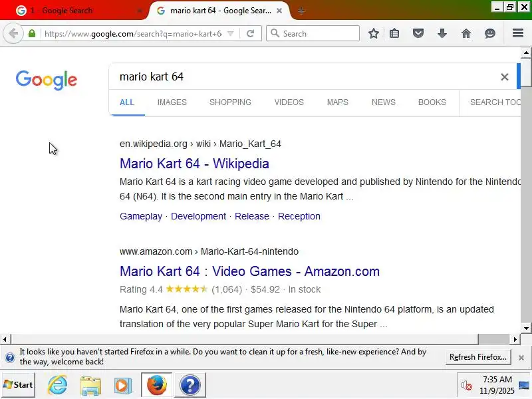Switch to BOOKS results

(432, 102)
